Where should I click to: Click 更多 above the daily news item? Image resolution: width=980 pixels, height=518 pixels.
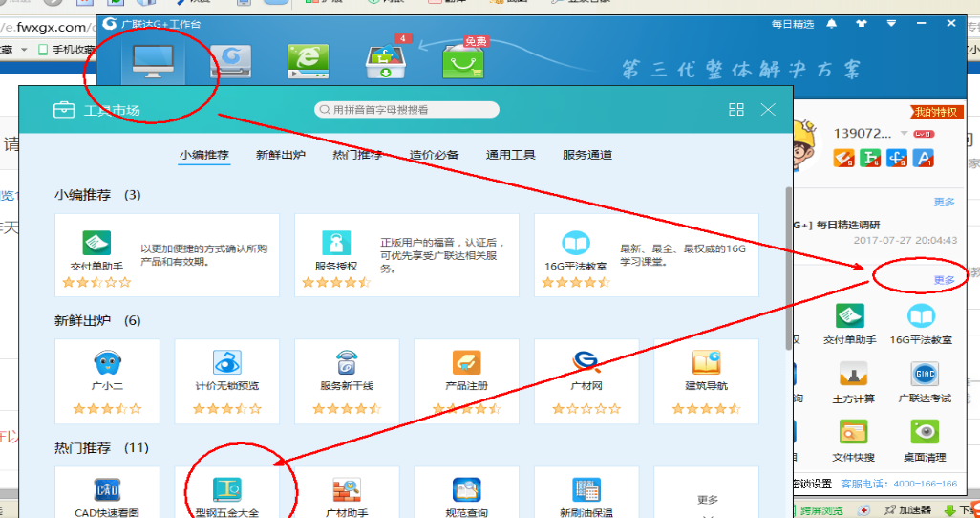click(x=945, y=202)
